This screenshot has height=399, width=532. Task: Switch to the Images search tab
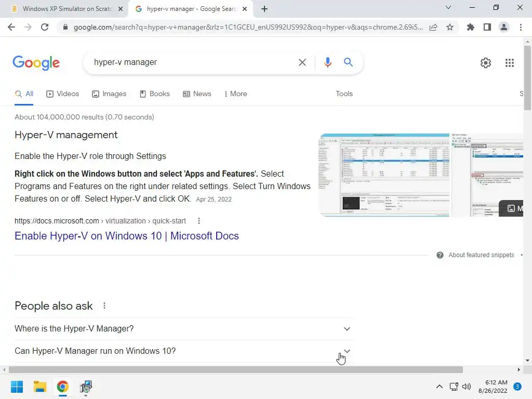click(109, 94)
